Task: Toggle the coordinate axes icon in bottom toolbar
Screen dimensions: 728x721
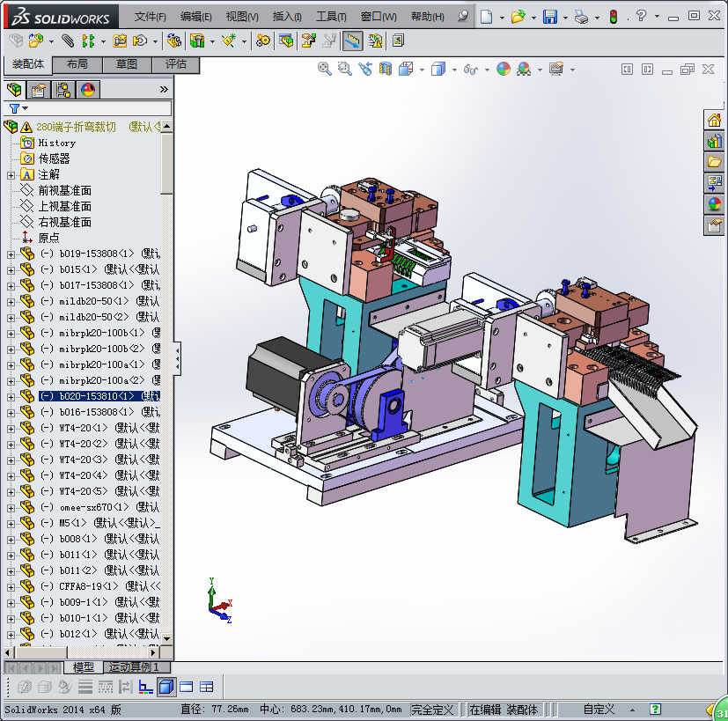Action: click(x=146, y=687)
